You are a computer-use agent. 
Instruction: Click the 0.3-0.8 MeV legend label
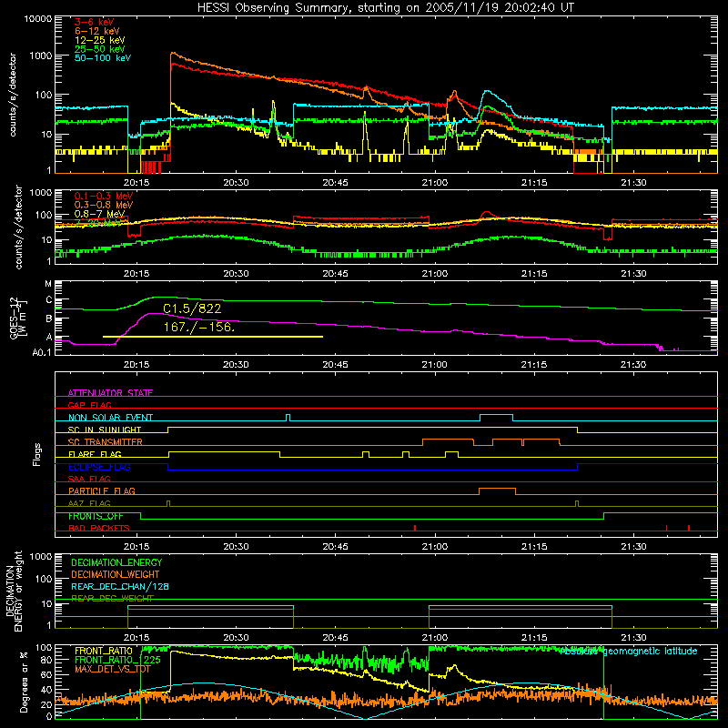(x=104, y=205)
